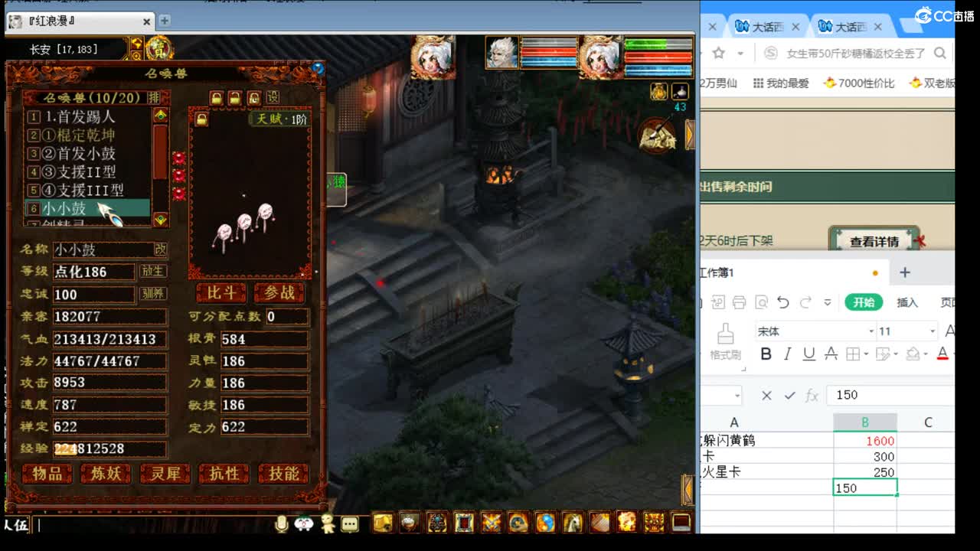This screenshot has width=980, height=551.
Task: Click the yellow doll icon in chat bar
Action: [x=328, y=523]
